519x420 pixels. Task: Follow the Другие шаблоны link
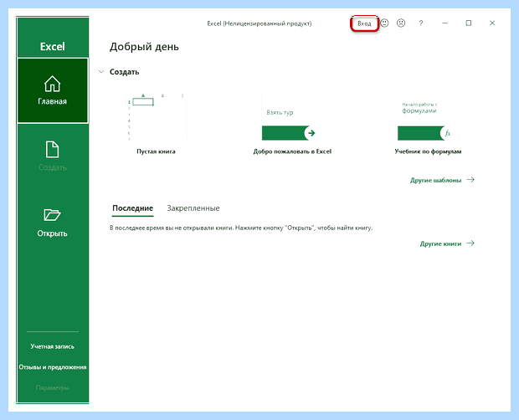click(442, 180)
